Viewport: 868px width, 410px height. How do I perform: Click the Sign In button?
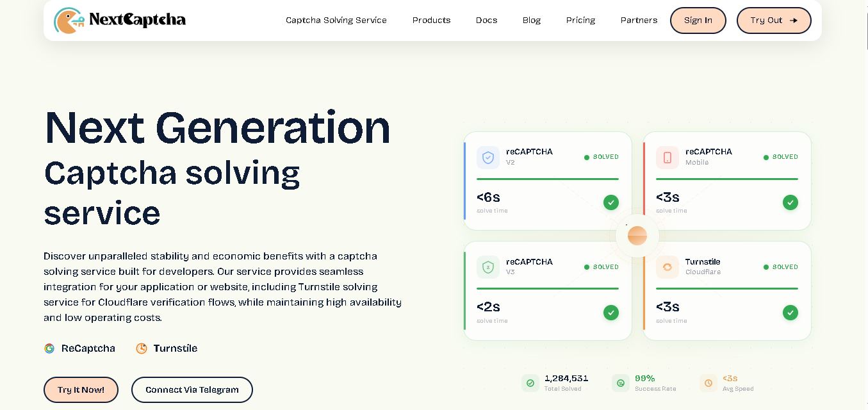click(698, 20)
